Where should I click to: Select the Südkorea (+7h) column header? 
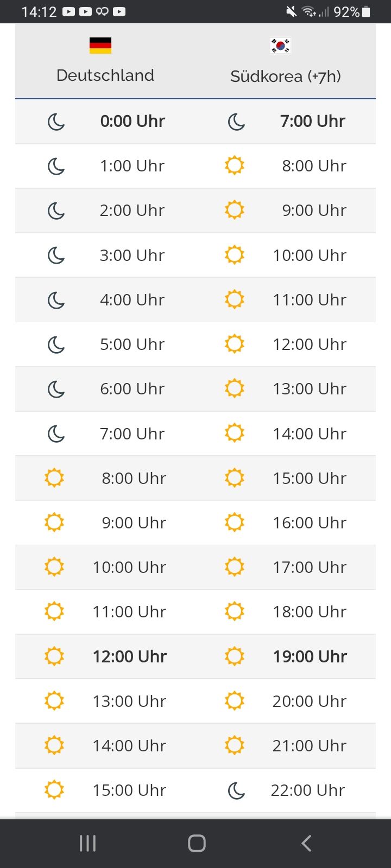pos(286,76)
